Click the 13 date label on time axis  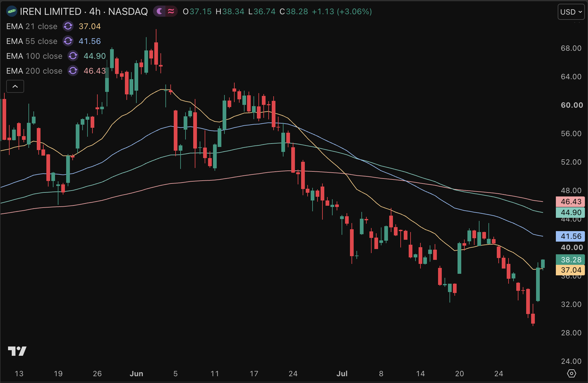[19, 373]
